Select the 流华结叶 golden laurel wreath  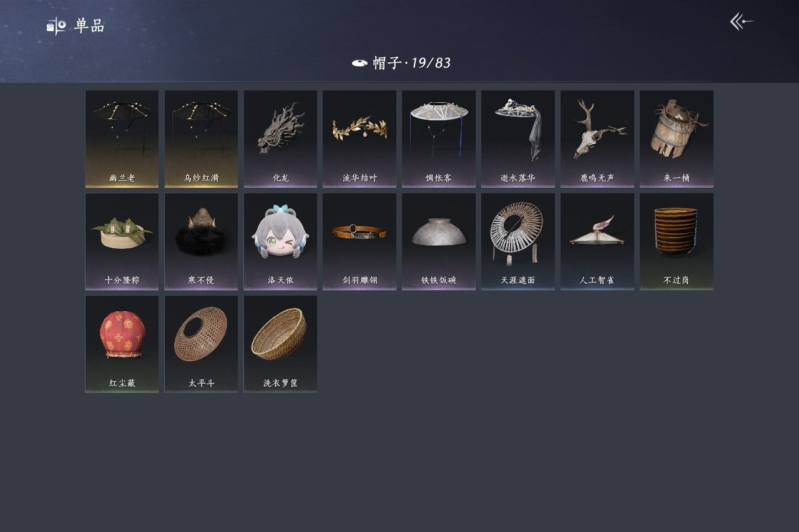360,138
